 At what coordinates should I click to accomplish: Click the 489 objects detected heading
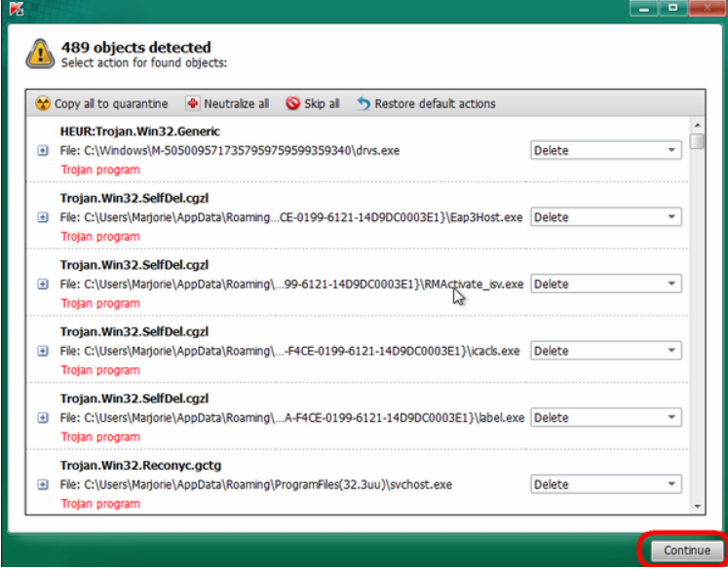tap(136, 48)
